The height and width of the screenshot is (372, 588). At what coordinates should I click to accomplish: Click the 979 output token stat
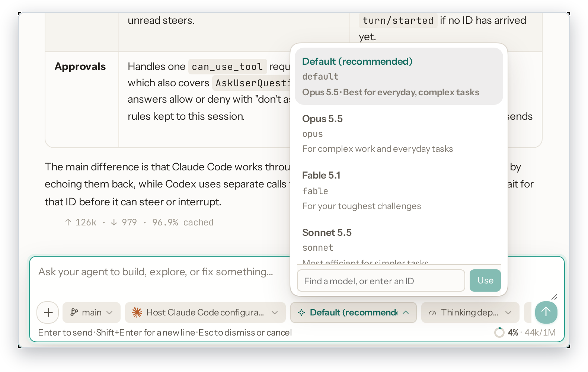[x=124, y=222]
